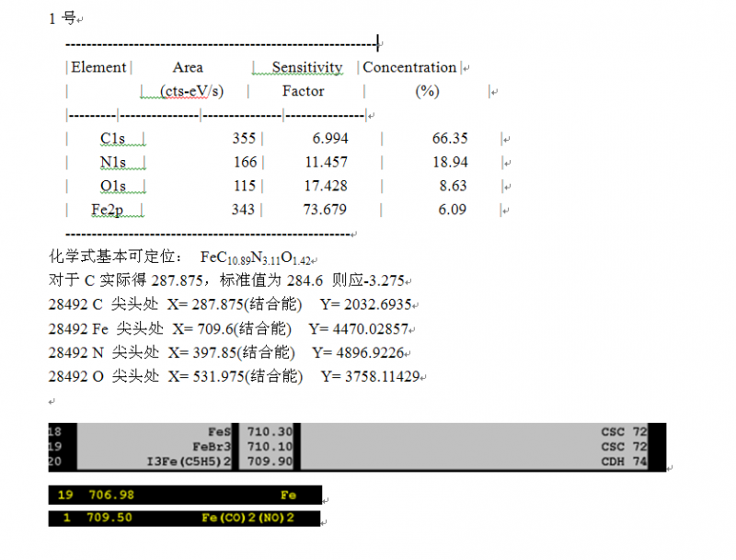This screenshot has width=736, height=560.
Task: Click the 'FeBr3' entry in gray table
Action: [212, 447]
